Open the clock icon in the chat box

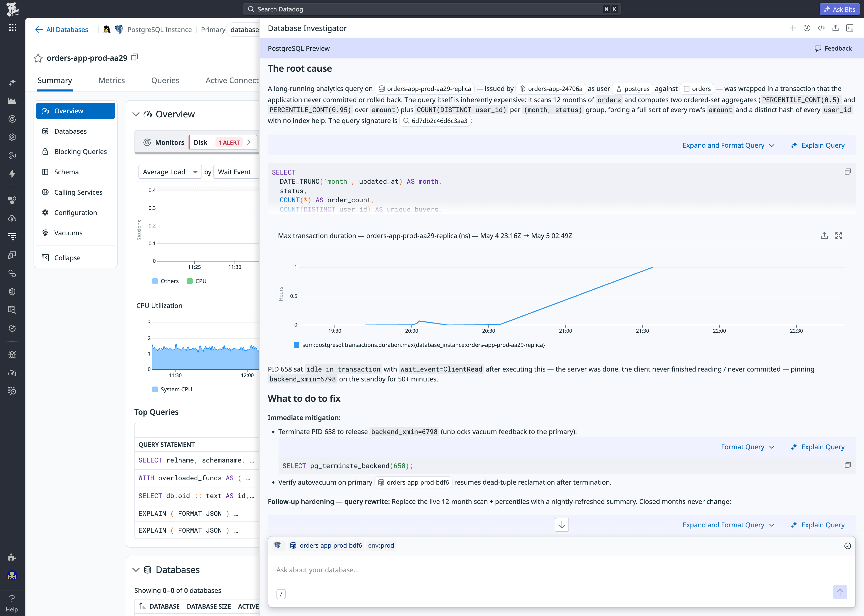pos(848,545)
